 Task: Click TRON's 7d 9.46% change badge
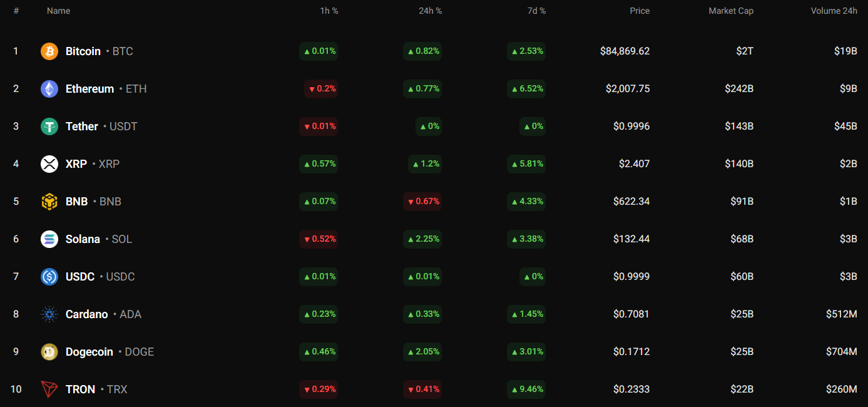click(526, 389)
